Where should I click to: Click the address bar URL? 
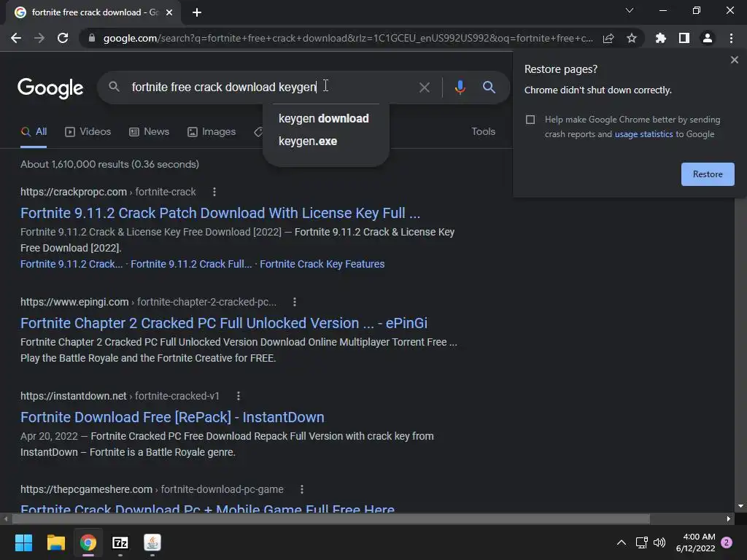tap(348, 38)
